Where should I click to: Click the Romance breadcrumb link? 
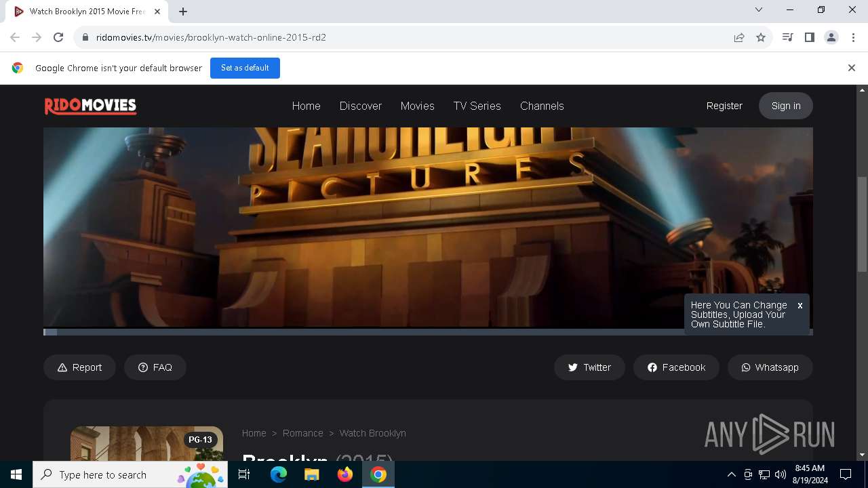point(302,433)
